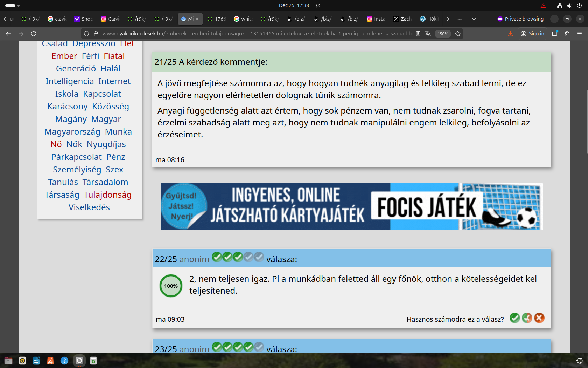Click the browser Back arrow button

(8, 34)
